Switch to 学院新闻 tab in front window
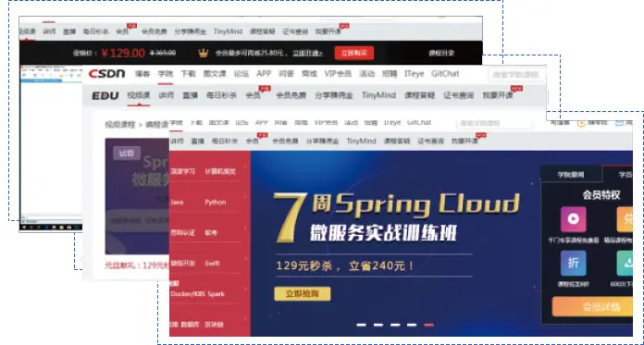644x345 pixels. [x=571, y=175]
